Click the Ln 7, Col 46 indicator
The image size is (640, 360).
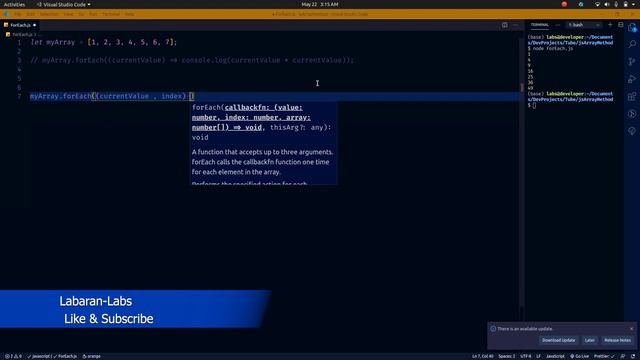click(x=482, y=356)
